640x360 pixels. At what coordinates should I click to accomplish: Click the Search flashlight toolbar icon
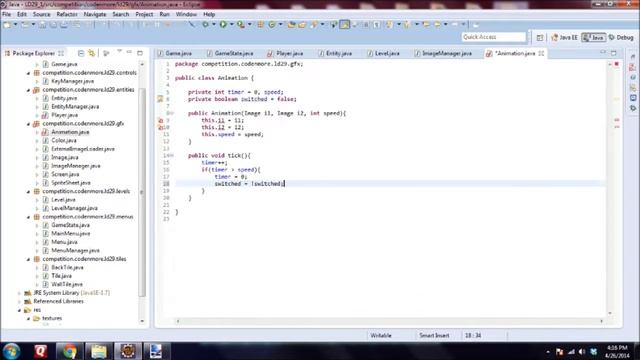[x=314, y=24]
